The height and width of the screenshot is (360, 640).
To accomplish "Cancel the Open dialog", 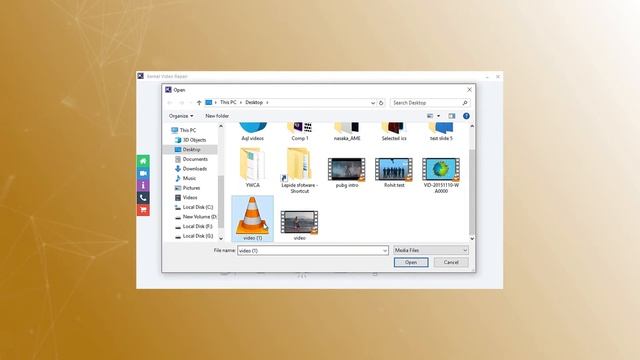I will [451, 262].
